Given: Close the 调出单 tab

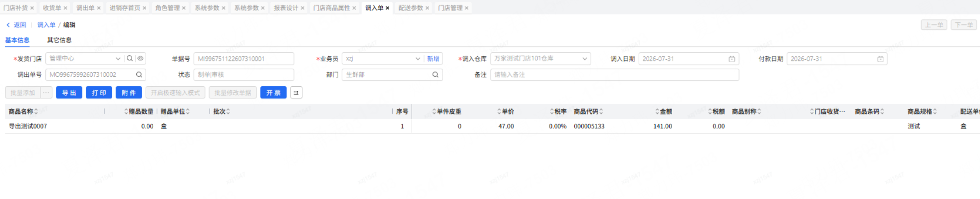Looking at the screenshot, I should click(99, 8).
